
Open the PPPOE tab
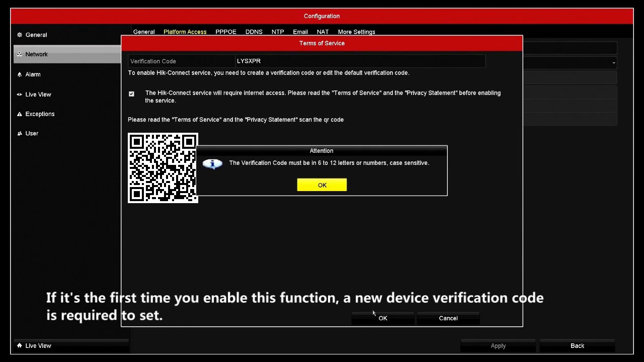pyautogui.click(x=226, y=32)
